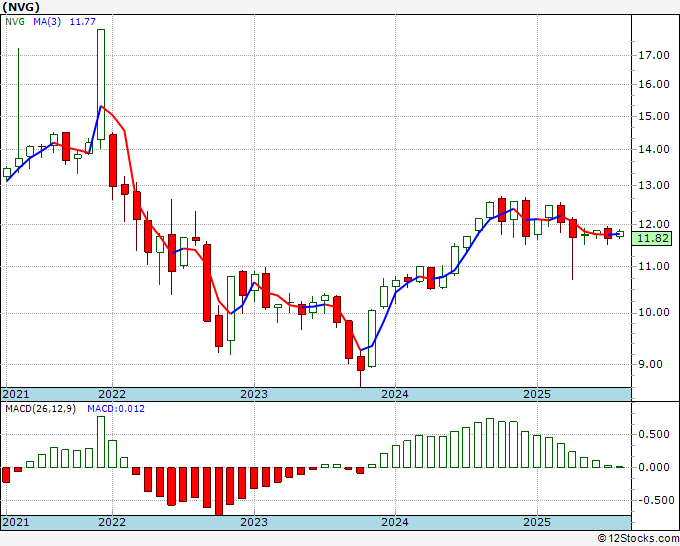680x546 pixels.
Task: Click the MACD(26,12,9) indicator label
Action: pos(40,409)
